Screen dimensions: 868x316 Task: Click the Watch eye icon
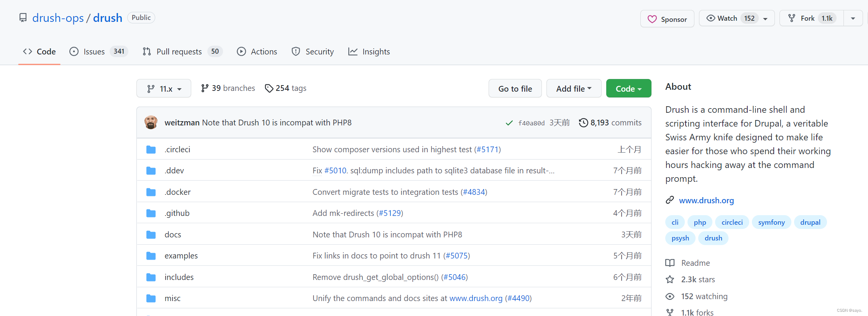[x=710, y=18]
